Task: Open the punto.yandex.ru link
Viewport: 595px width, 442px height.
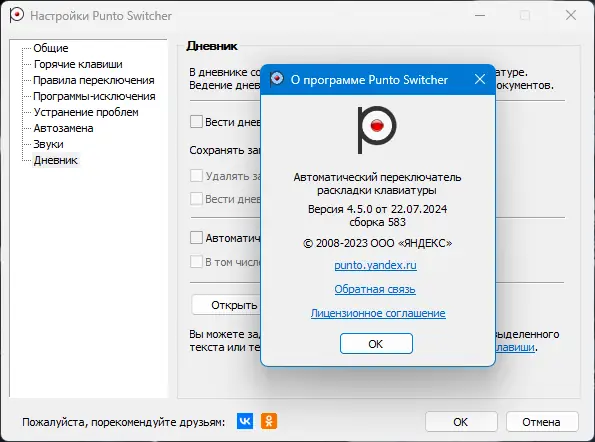Action: 375,265
